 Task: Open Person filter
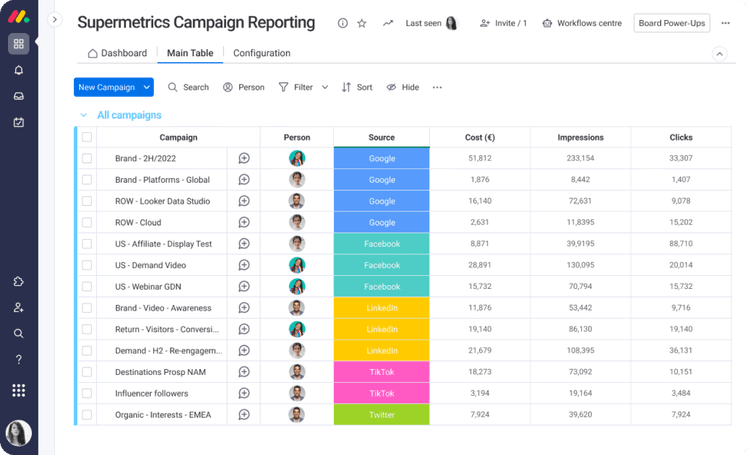244,87
